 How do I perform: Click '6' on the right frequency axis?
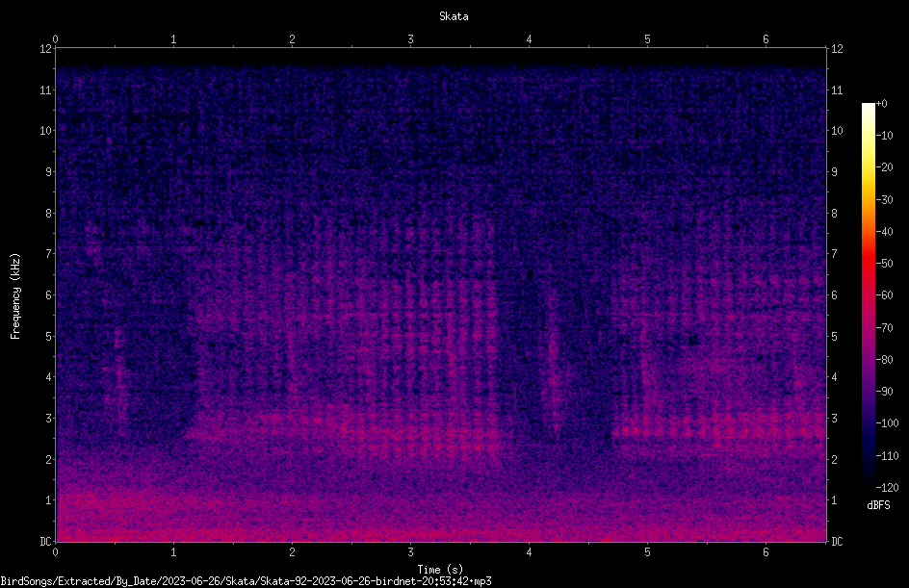[x=834, y=294]
